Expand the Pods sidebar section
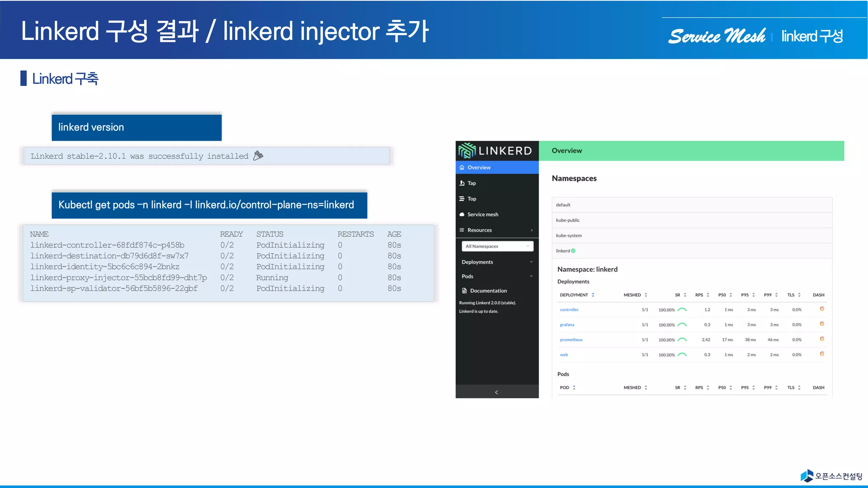Screen dimensions: 868x488 tap(497, 276)
